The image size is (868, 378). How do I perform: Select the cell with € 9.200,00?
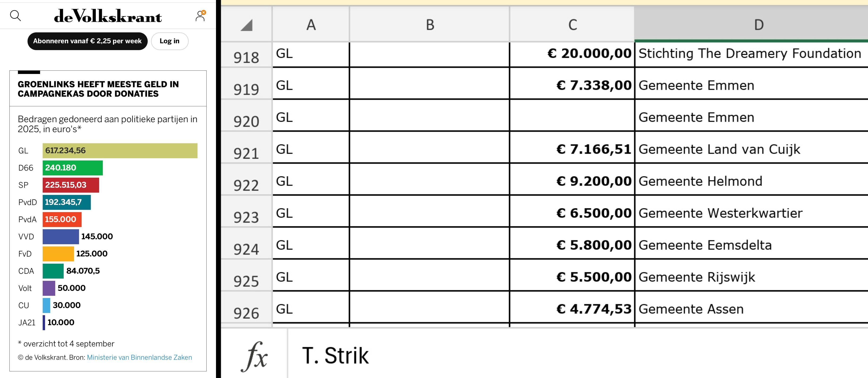click(572, 181)
